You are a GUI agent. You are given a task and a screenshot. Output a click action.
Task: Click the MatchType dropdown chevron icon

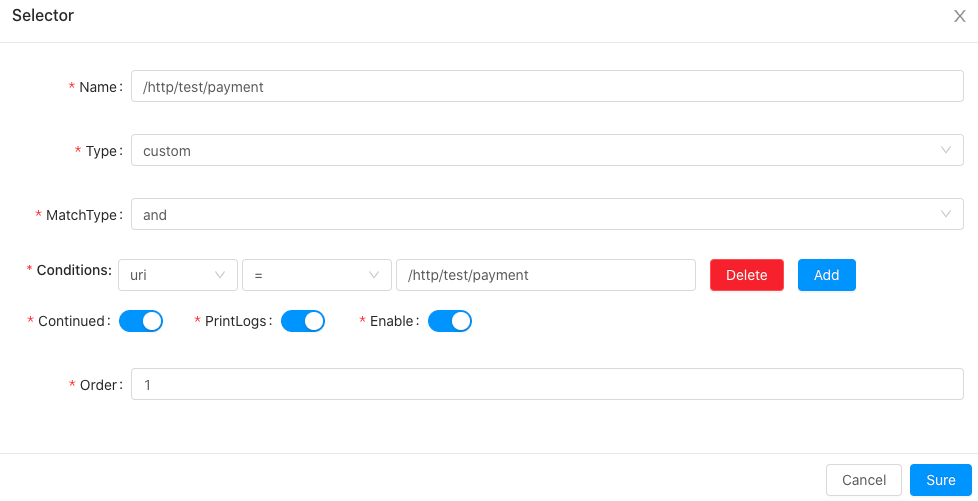946,214
